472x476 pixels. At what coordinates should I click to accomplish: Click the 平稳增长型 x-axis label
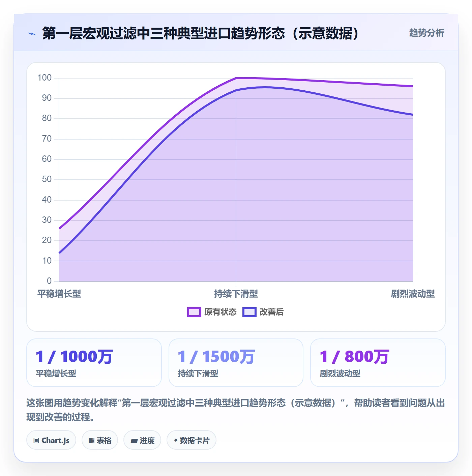click(59, 294)
